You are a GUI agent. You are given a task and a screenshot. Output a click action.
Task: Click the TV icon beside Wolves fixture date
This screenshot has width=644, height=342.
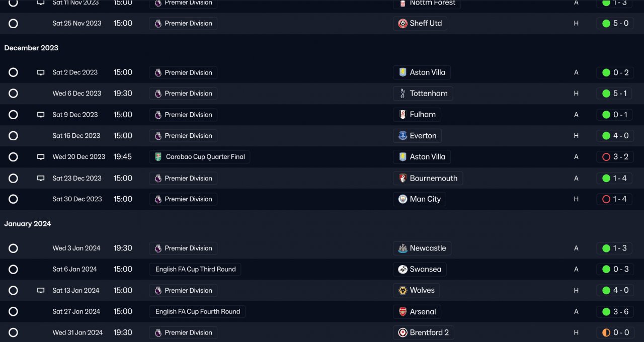(x=41, y=291)
